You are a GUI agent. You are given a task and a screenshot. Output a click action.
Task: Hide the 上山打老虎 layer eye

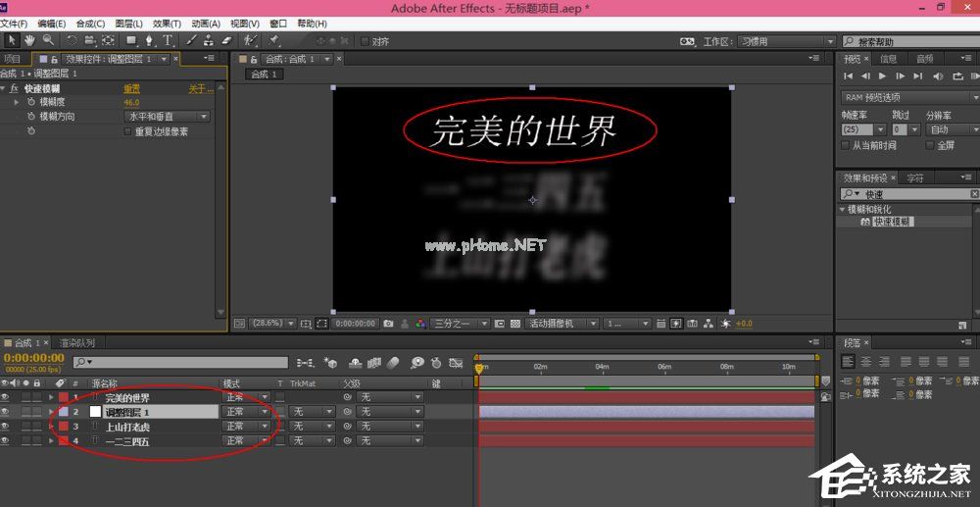tap(5, 427)
